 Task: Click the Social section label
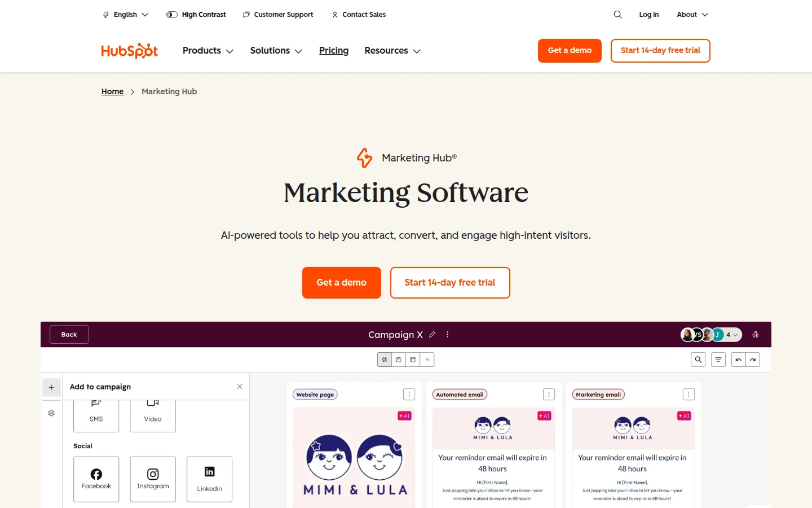[83, 446]
